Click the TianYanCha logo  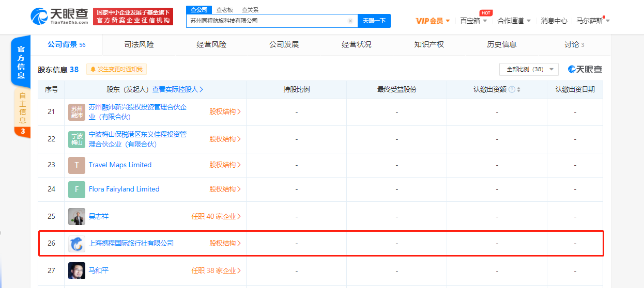click(58, 16)
